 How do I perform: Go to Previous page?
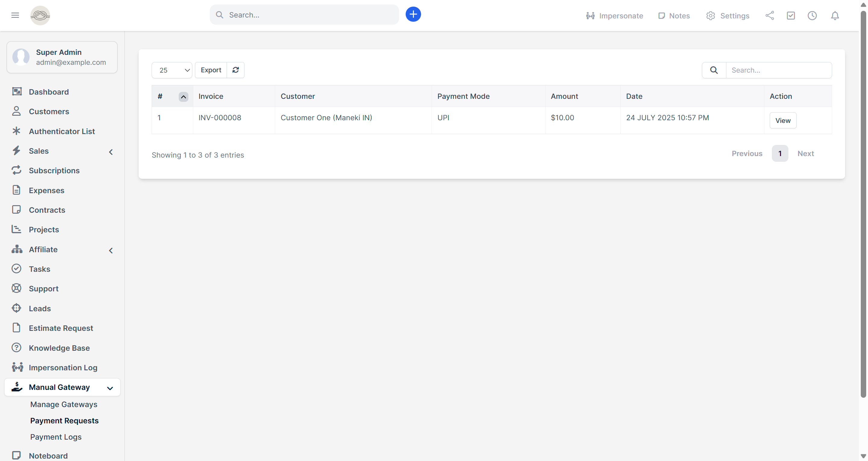(x=747, y=153)
